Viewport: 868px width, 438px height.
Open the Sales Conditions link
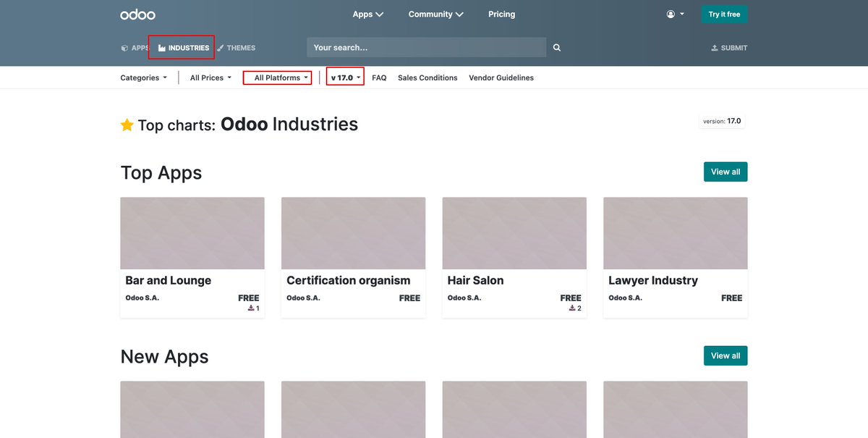(x=427, y=77)
